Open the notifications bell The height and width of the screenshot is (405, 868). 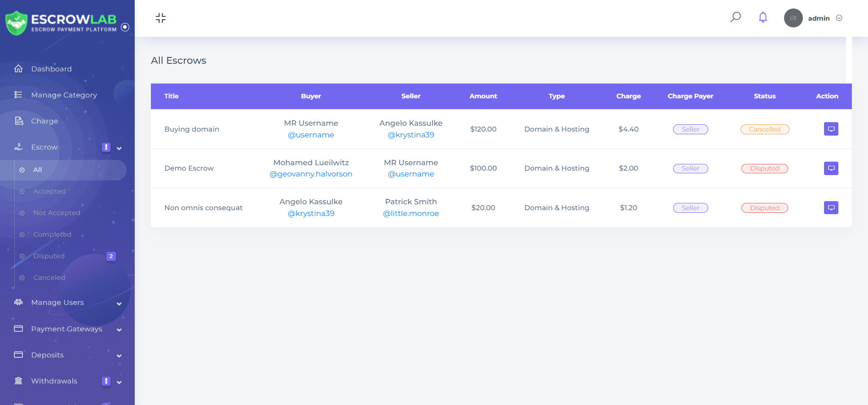coord(762,18)
